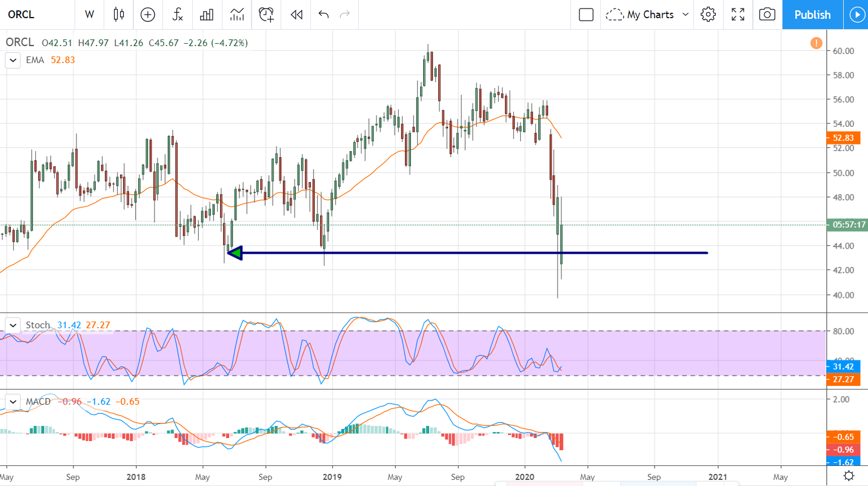Click the Compare or add symbol icon
Viewport: 868px width, 486px height.
click(148, 15)
